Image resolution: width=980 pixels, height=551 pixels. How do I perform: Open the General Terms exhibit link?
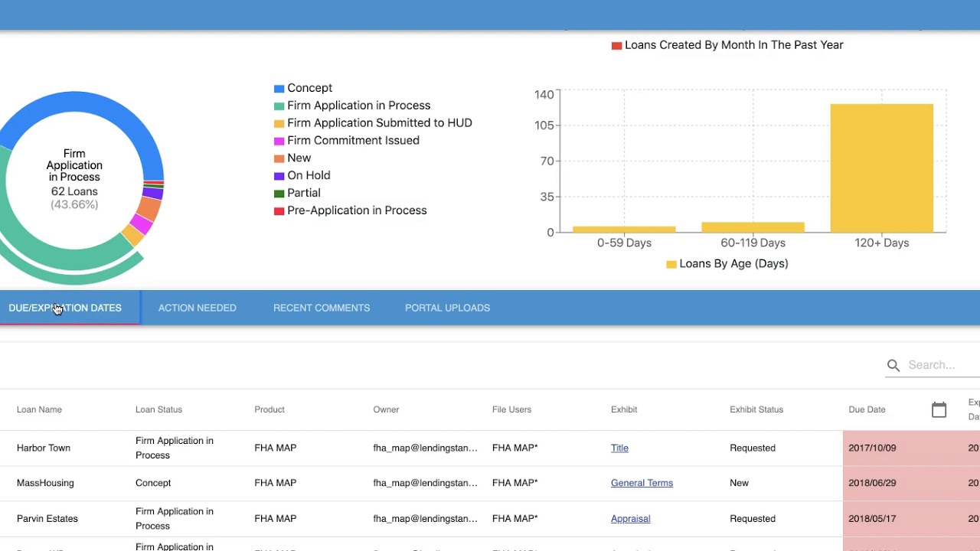tap(642, 483)
